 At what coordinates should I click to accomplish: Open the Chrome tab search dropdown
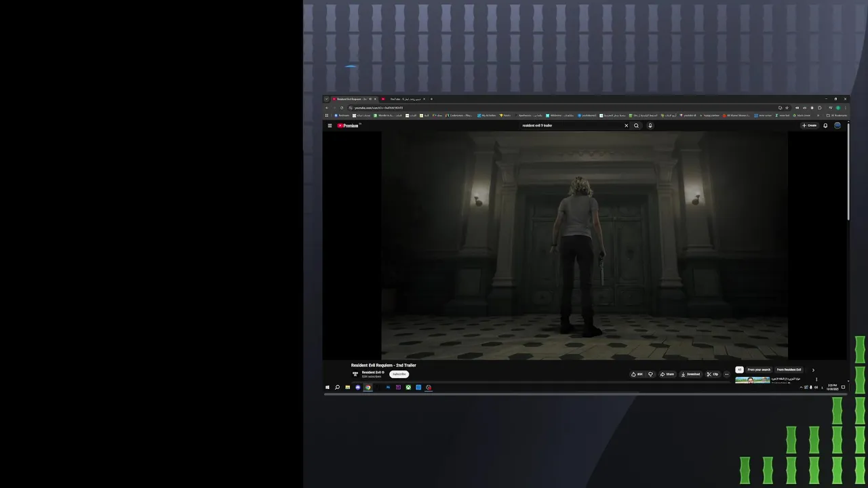click(326, 99)
